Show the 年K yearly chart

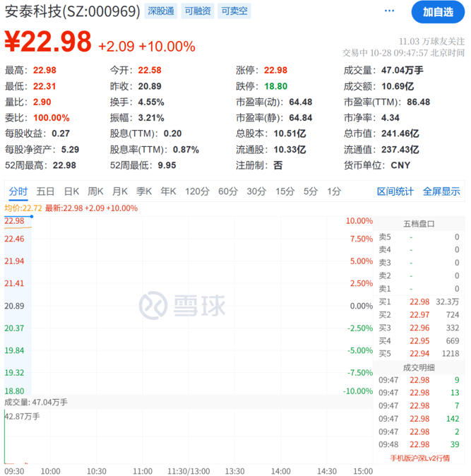(168, 191)
